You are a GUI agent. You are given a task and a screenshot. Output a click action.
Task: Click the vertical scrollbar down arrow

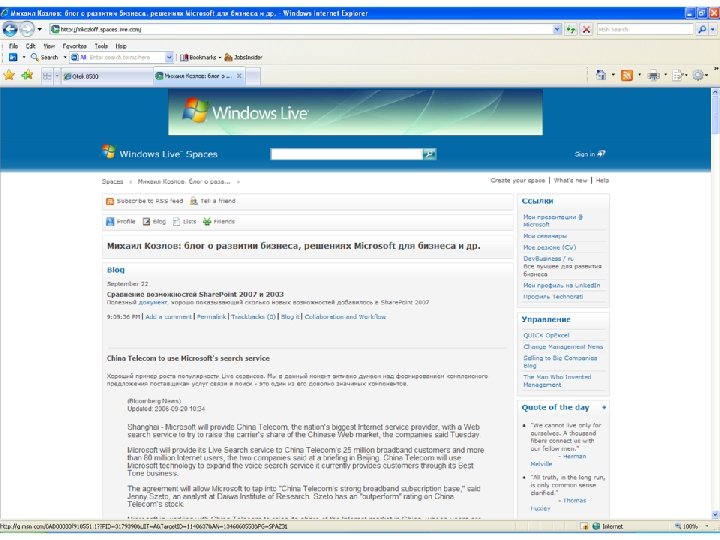click(x=715, y=515)
